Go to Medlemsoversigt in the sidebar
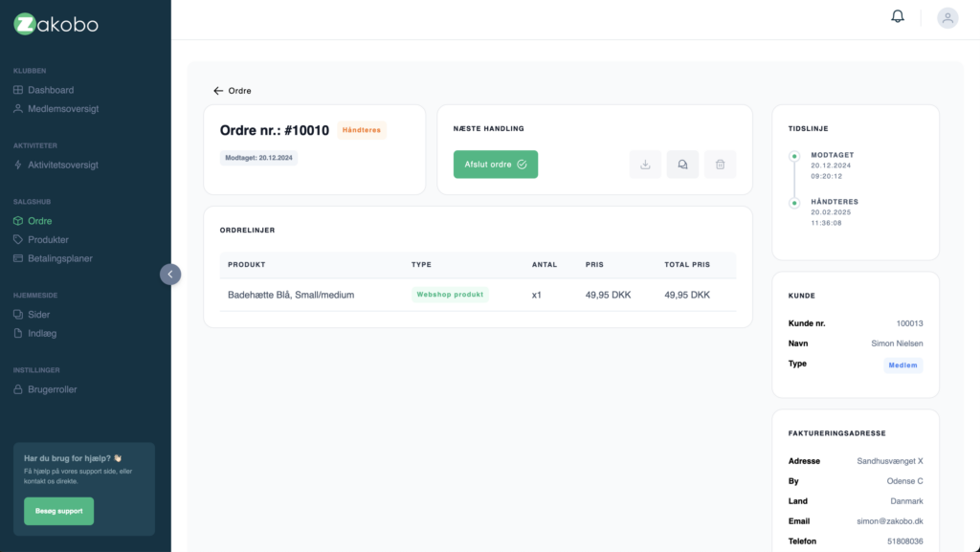Image resolution: width=980 pixels, height=552 pixels. [63, 109]
